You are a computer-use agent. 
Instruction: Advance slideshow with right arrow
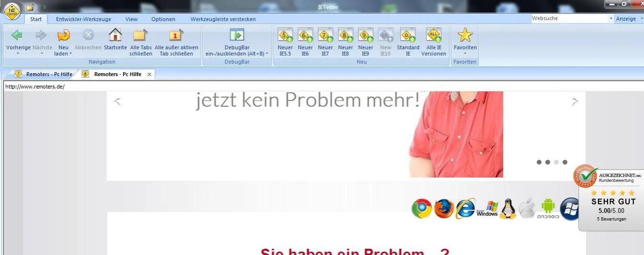575,101
